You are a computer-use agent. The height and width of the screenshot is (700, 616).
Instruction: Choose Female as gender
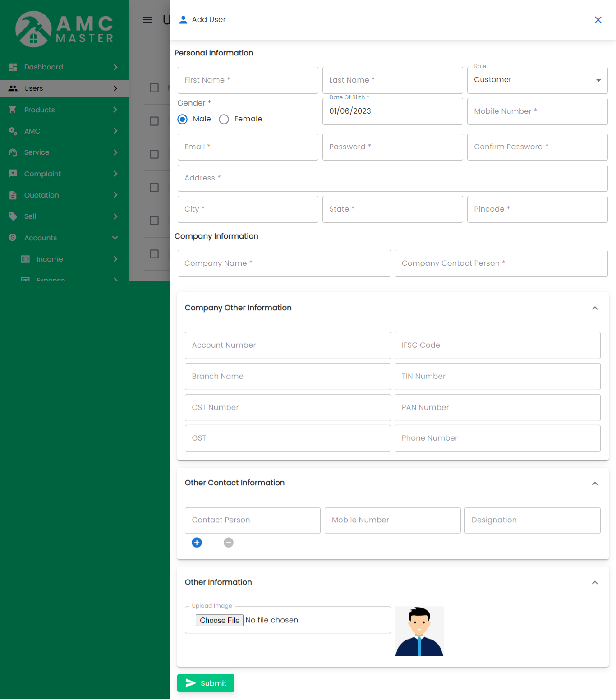224,119
